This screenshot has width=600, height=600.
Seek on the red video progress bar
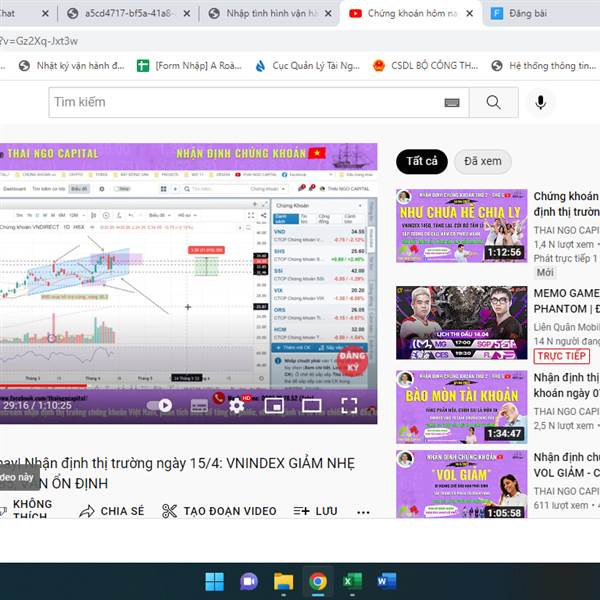click(x=43, y=386)
